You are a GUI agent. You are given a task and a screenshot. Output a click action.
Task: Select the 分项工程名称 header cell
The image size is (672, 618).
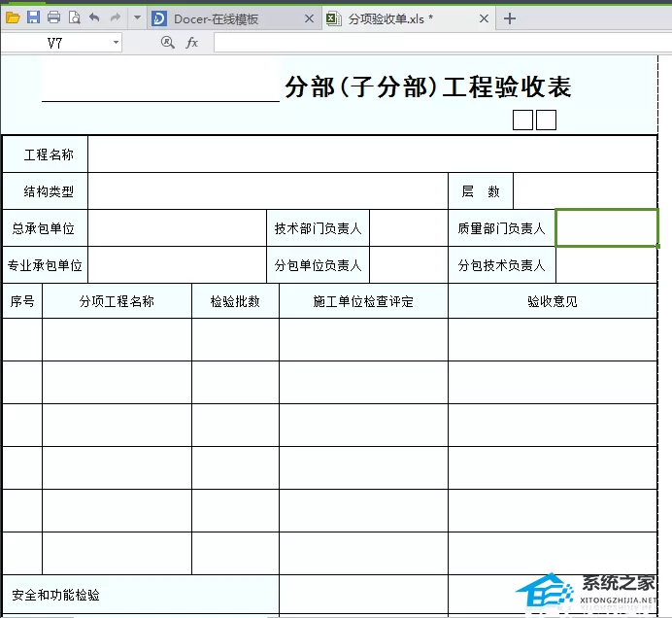117,301
